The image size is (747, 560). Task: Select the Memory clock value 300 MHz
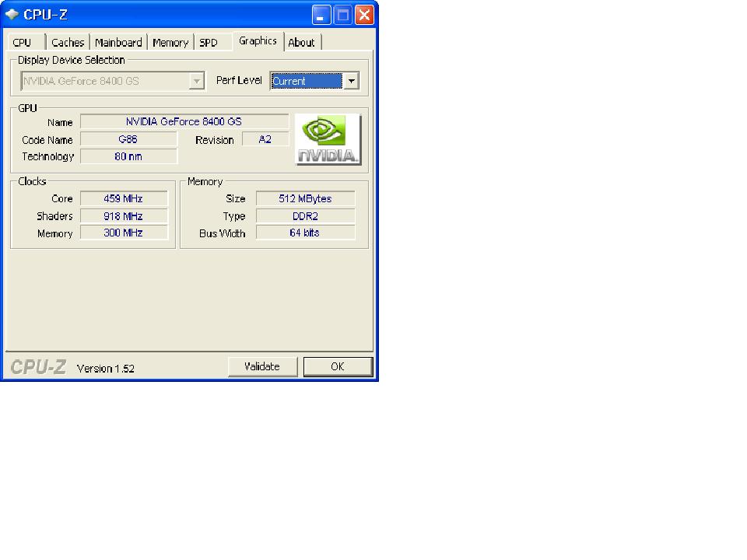(x=124, y=233)
